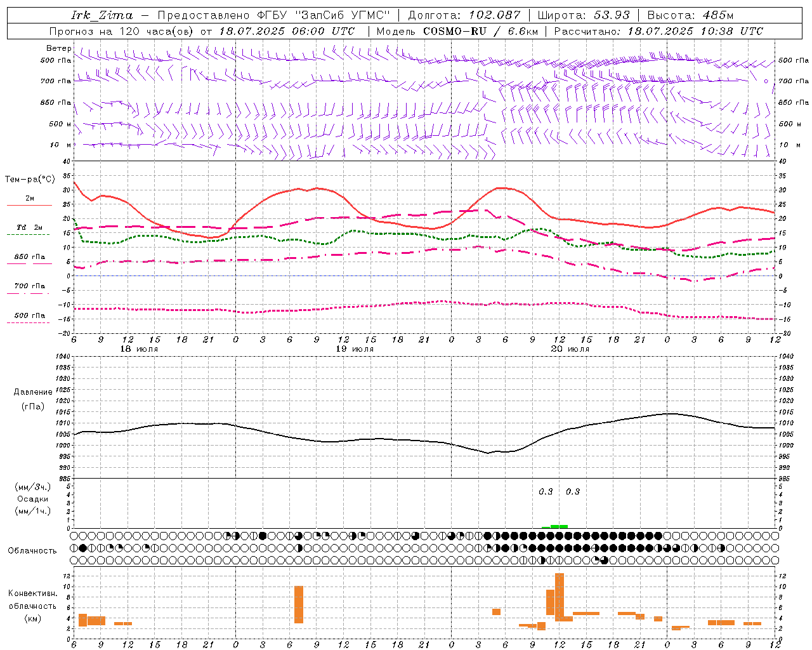Click the Конвективн. облачность label

point(32,600)
